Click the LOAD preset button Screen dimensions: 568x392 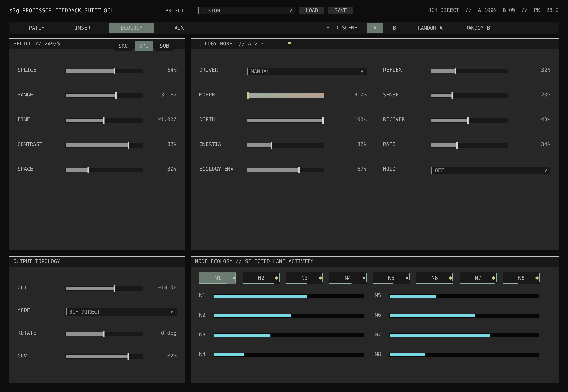312,10
